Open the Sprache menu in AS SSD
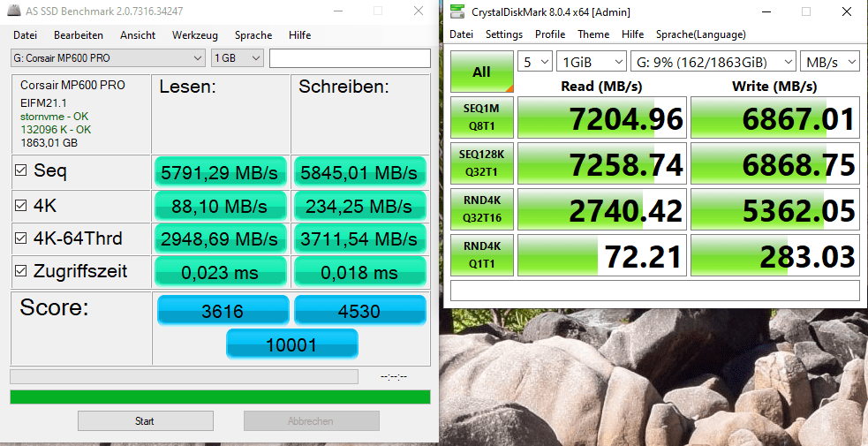The image size is (868, 446). click(x=253, y=34)
